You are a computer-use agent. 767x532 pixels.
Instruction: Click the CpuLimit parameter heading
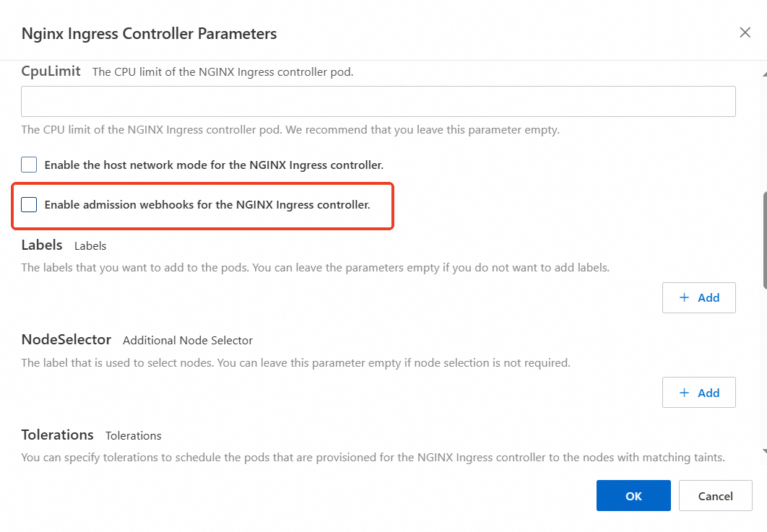pos(51,71)
